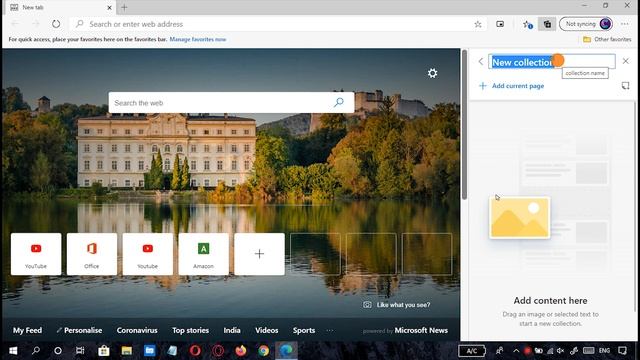640x360 pixels.
Task: Go back in Collections pane
Action: point(481,61)
